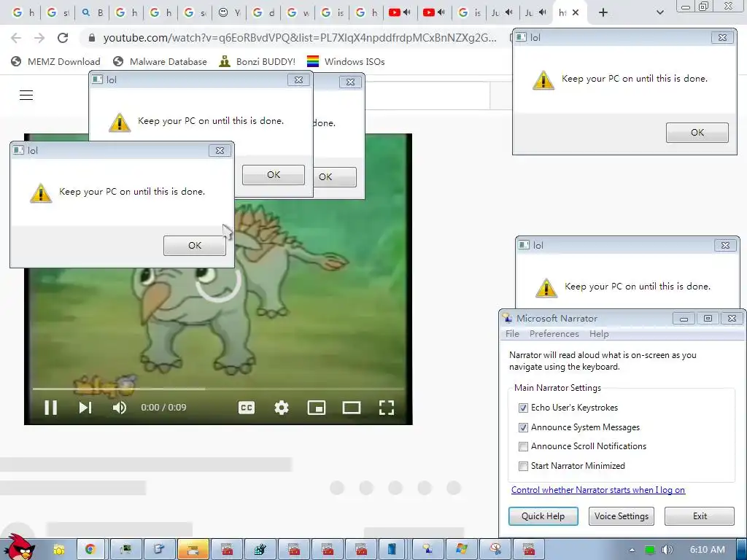Turn on closed captions (CC)
The image size is (747, 560).
pyautogui.click(x=247, y=408)
